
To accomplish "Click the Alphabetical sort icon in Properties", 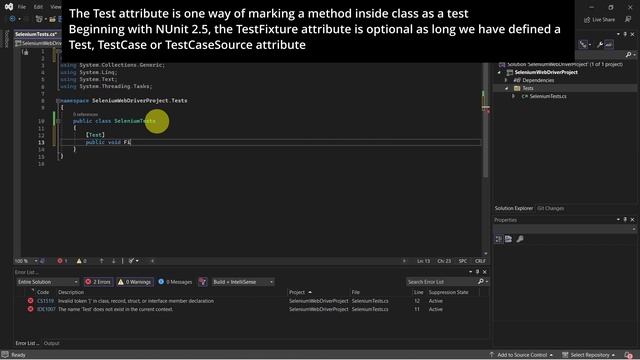I will click(509, 239).
